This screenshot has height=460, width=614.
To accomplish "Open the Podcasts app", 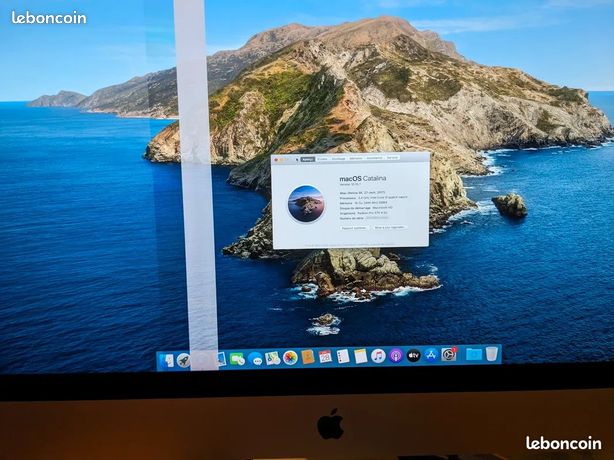I will coord(396,355).
